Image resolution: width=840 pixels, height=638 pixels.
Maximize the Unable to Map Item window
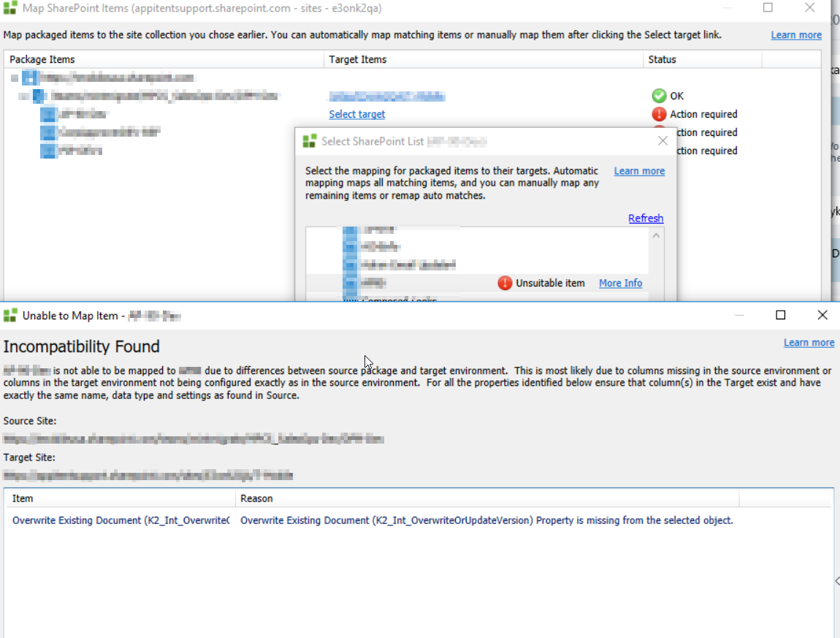point(781,315)
